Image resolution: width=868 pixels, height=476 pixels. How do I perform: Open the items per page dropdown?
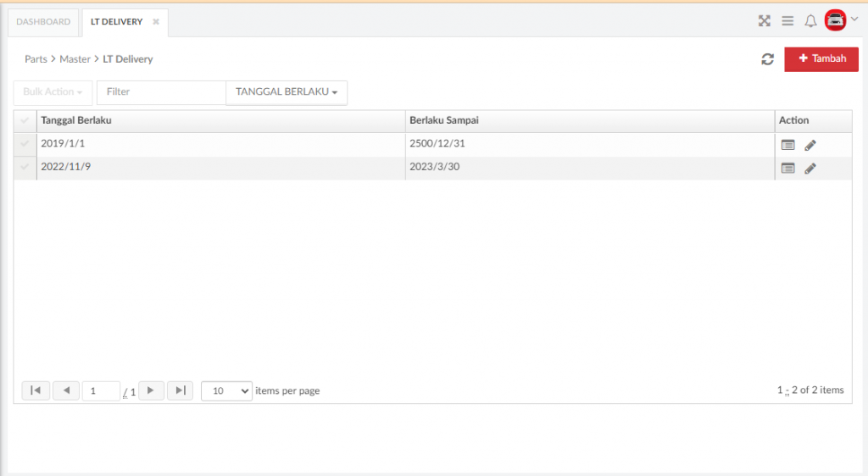226,390
